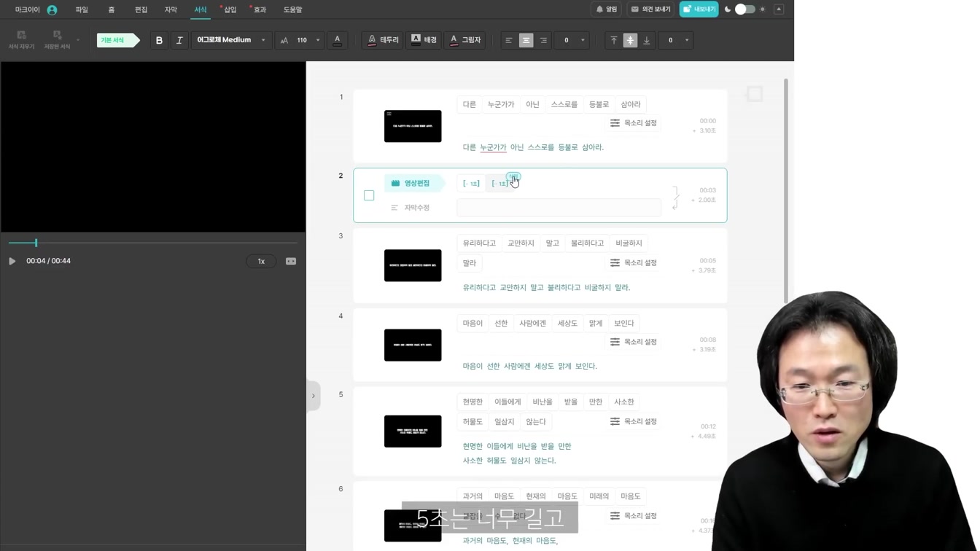Select clip 5 thumbnail

click(413, 431)
